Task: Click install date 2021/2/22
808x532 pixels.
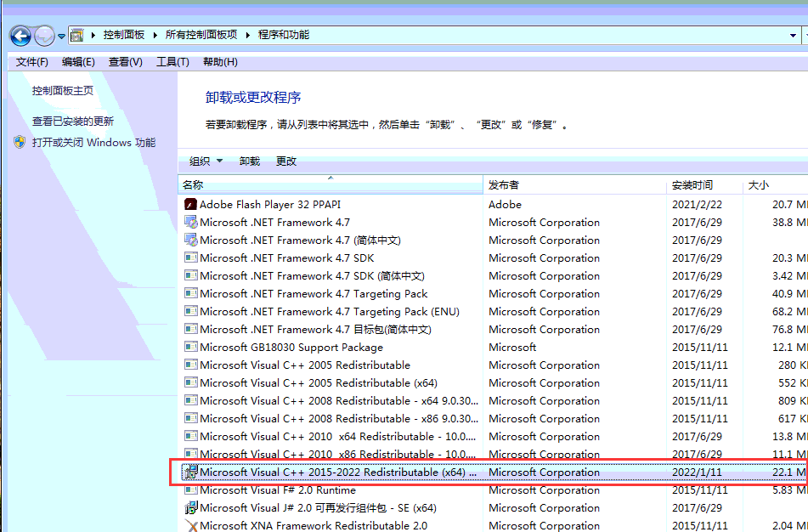Action: pyautogui.click(x=697, y=205)
